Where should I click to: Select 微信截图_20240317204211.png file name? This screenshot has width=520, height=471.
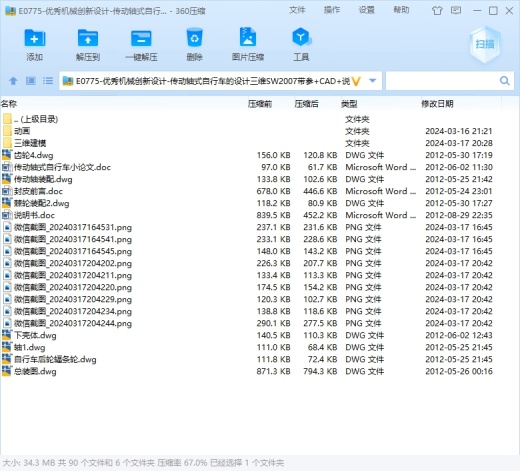(73, 275)
